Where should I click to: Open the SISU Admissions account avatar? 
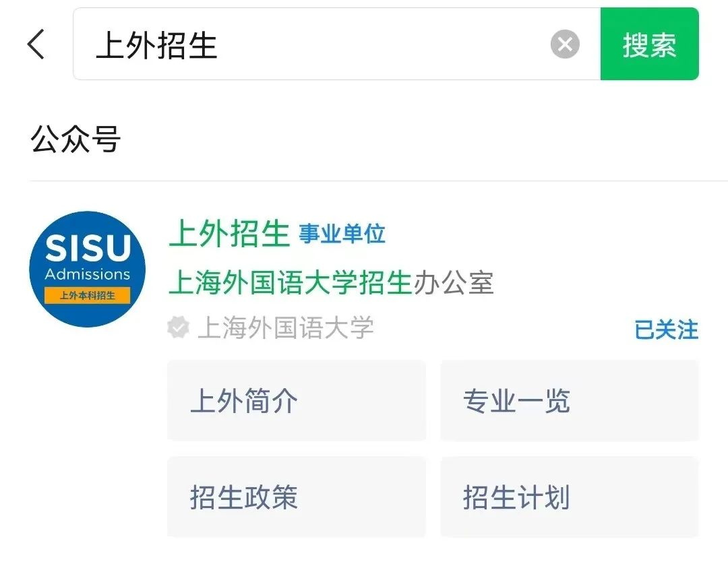(x=88, y=270)
